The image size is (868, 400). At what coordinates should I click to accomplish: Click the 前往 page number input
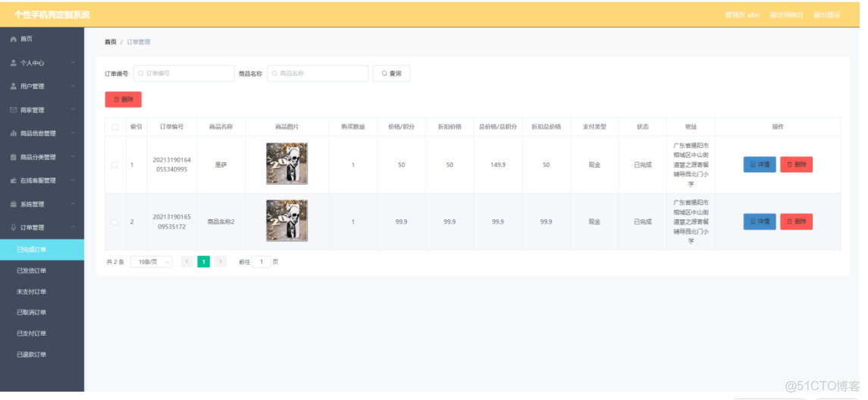(262, 262)
